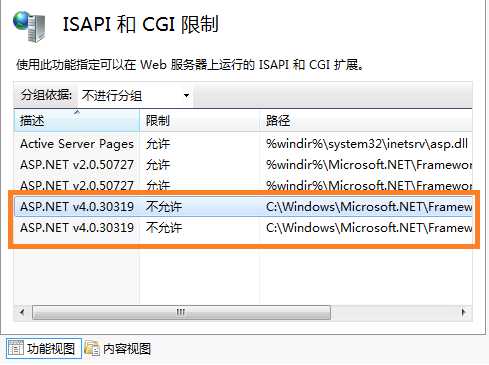This screenshot has height=365, width=489.
Task: Select the second ASP.NET v2.0.50727 row
Action: coord(243,185)
